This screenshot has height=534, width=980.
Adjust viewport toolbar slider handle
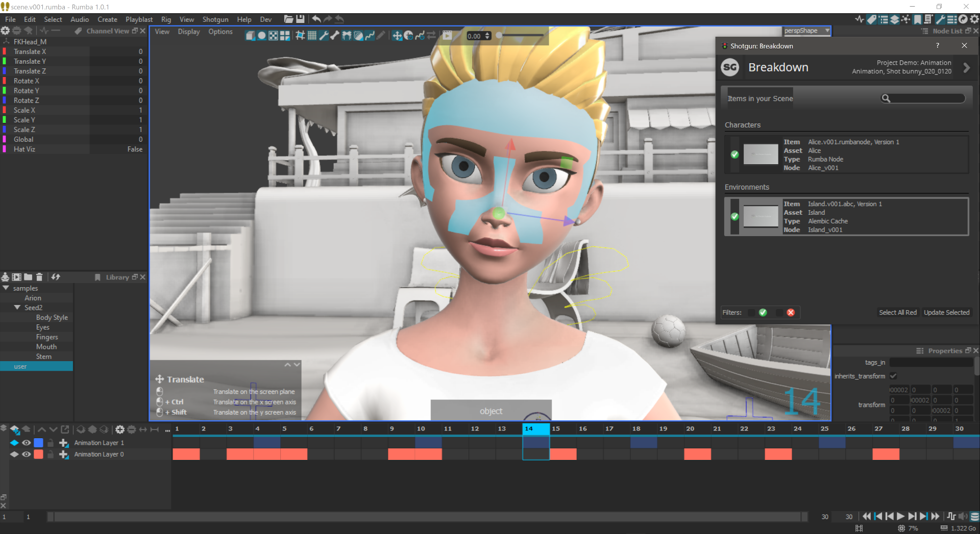point(499,35)
